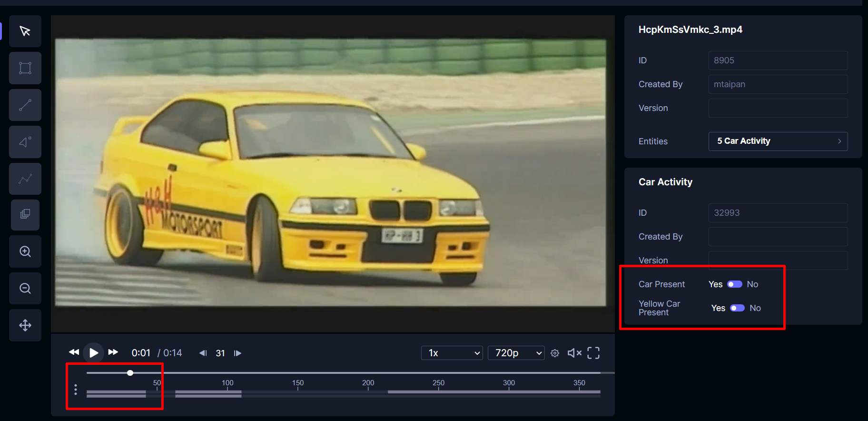This screenshot has height=421, width=868.
Task: Open video settings gear icon
Action: pyautogui.click(x=555, y=353)
